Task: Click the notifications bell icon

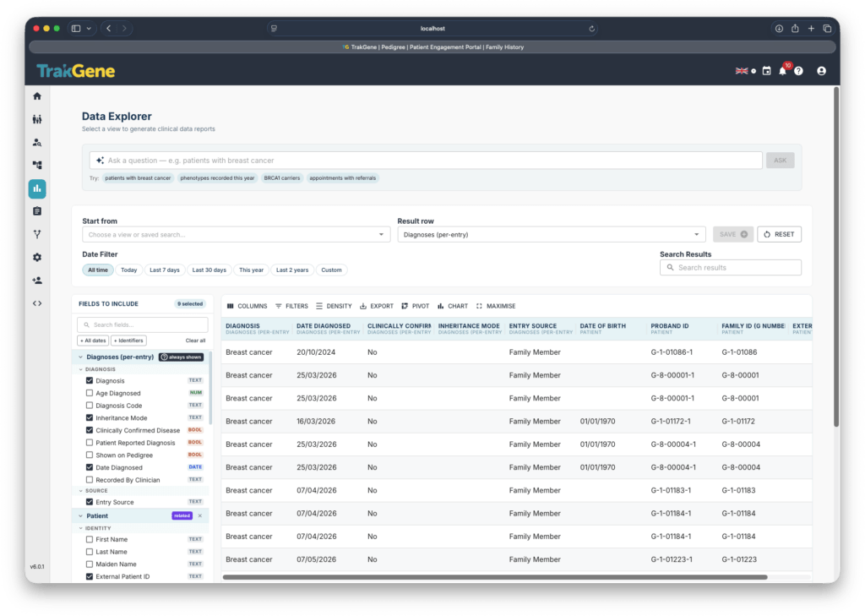Action: pyautogui.click(x=782, y=71)
